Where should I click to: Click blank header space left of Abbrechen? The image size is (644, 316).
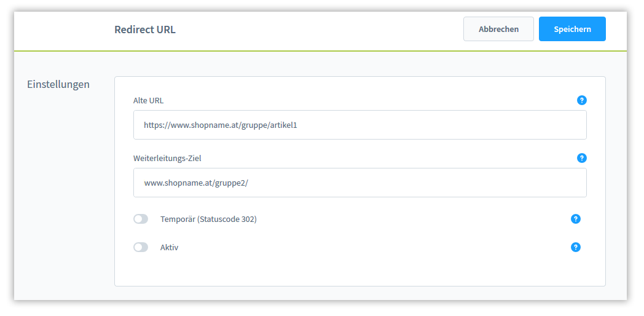tap(320, 30)
